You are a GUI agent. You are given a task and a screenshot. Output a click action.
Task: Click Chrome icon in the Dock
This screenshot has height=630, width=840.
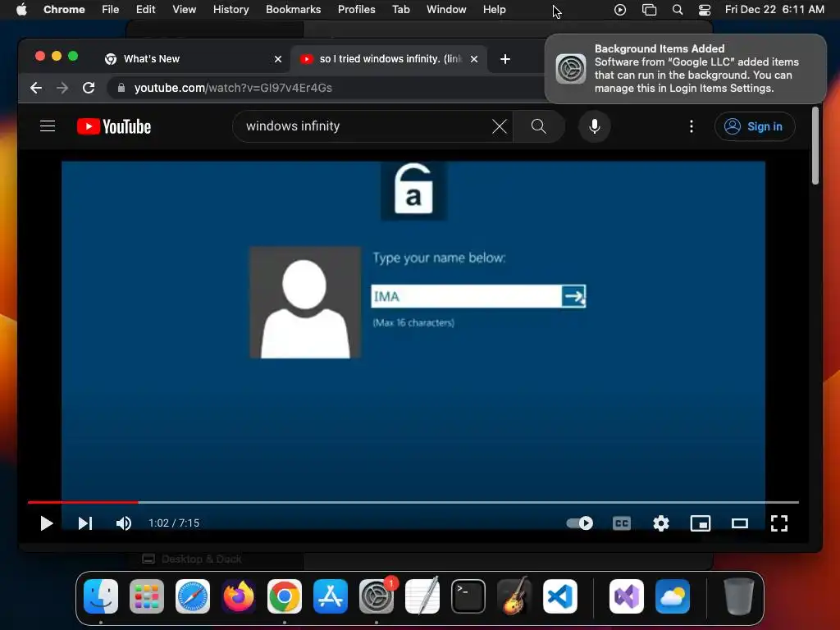point(285,596)
